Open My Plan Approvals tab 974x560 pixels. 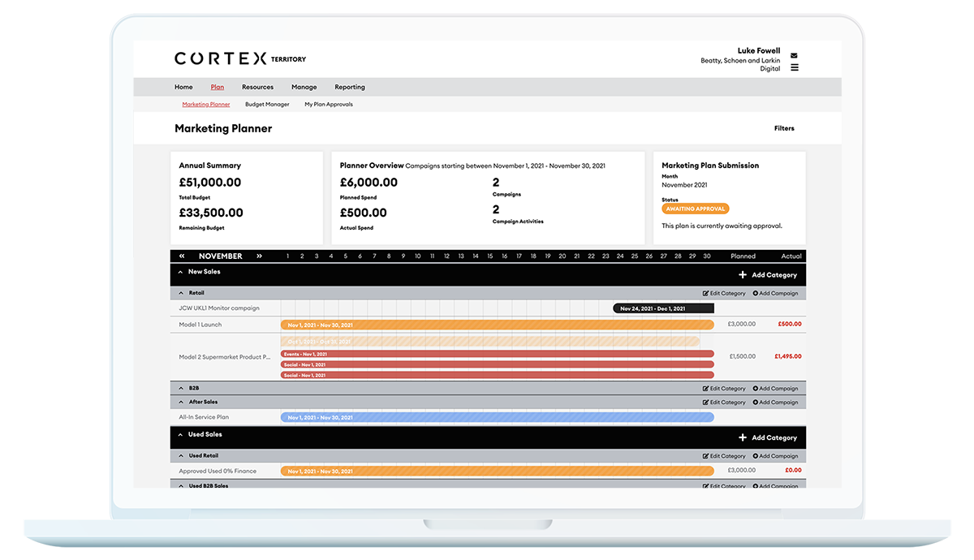tap(328, 105)
